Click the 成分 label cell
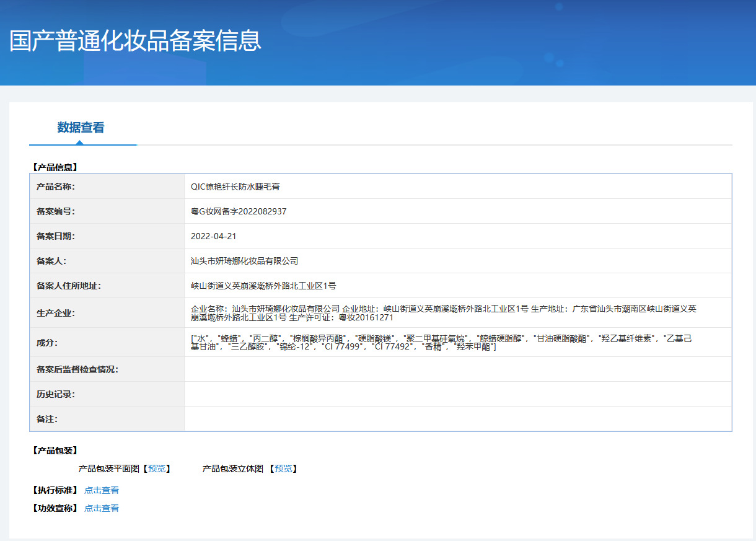 point(107,342)
